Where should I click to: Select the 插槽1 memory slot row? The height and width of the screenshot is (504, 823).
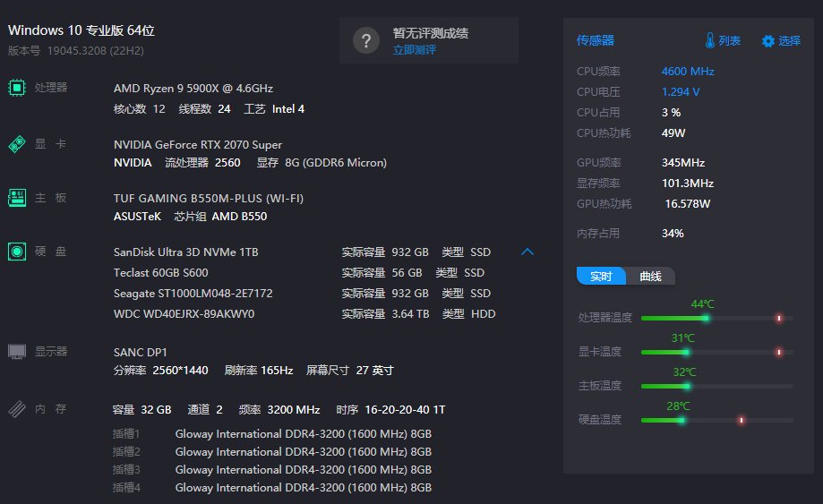coord(272,433)
